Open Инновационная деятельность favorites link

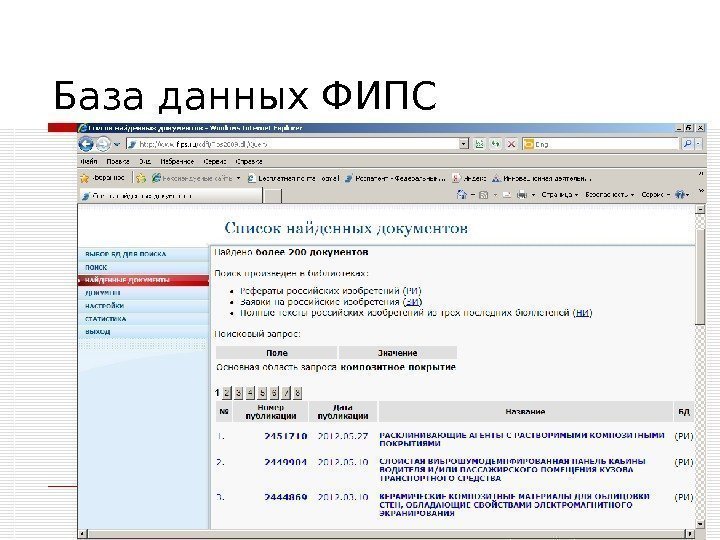(542, 178)
